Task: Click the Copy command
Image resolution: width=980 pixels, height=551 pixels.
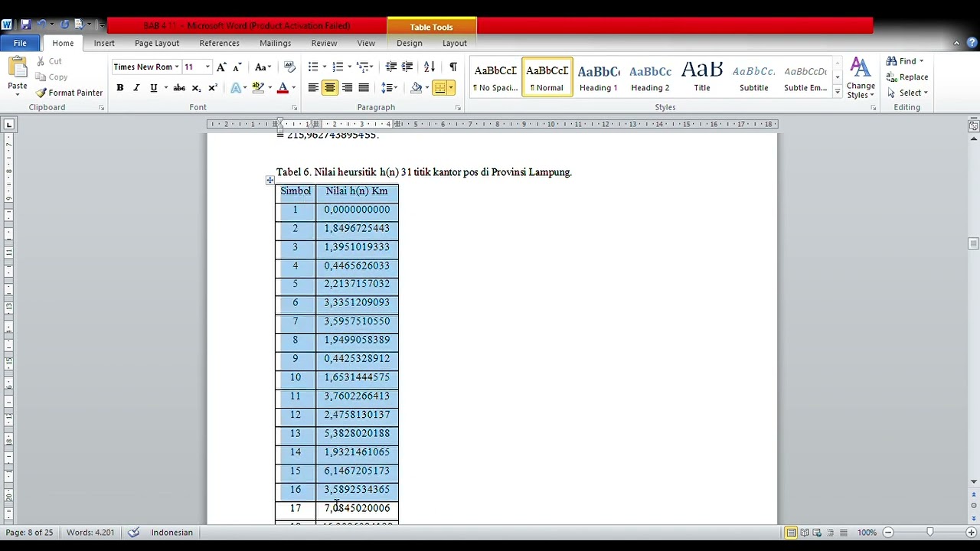Action: pos(51,77)
